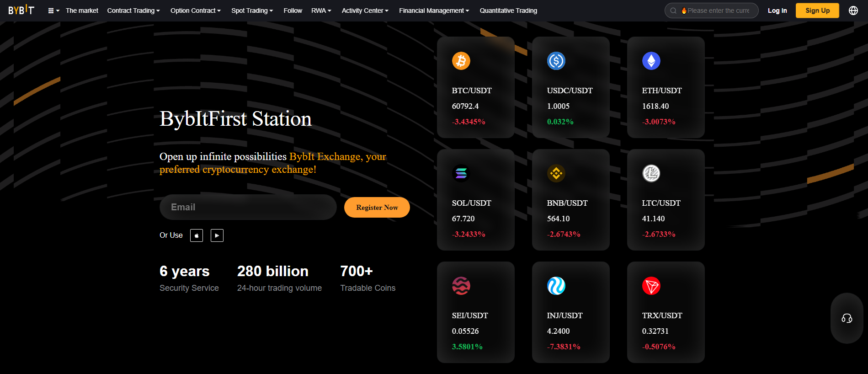This screenshot has width=868, height=374.
Task: Click the Solana coin icon
Action: [x=461, y=173]
